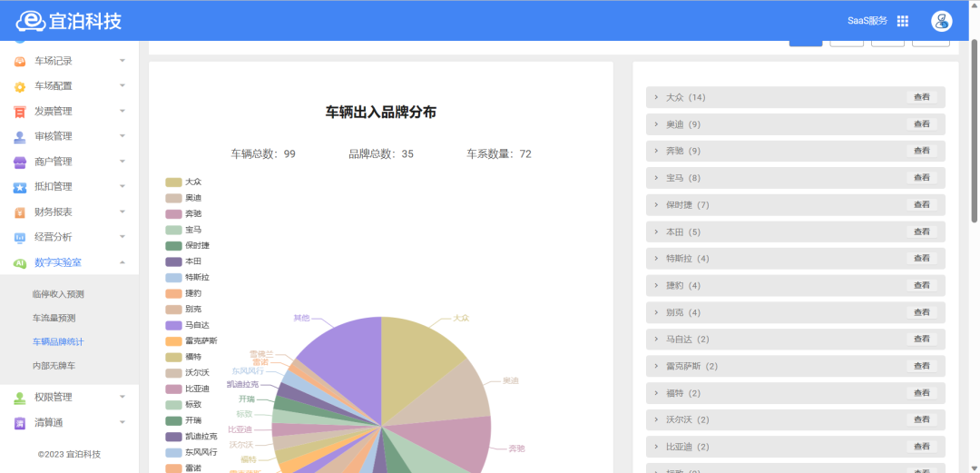Screen dimensions: 980x473
Task: Click the 数字实验室 AI icon
Action: coord(20,262)
